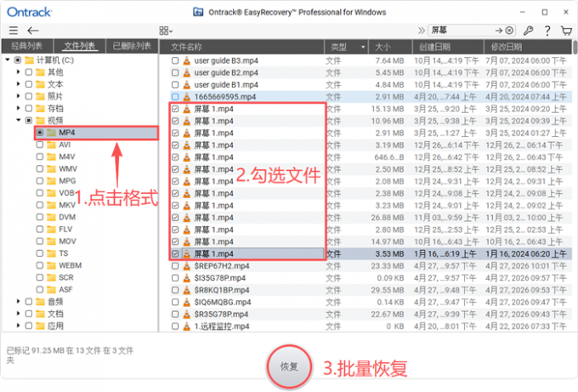
Task: Open the 类型 column dropdown arrow
Action: 363,47
